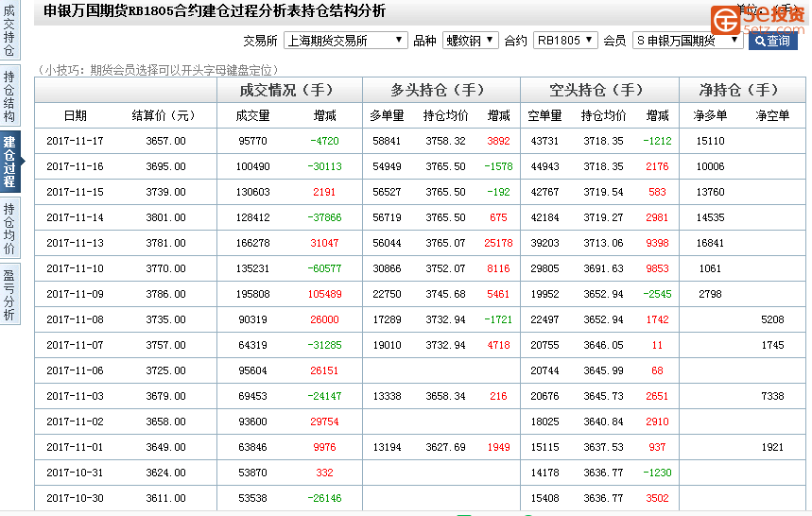Select the date cell 2017-11-14
Image resolution: width=812 pixels, height=516 pixels.
75,217
